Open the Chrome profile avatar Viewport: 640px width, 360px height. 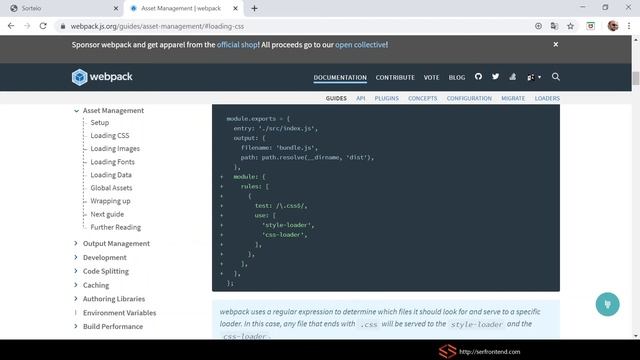point(613,26)
